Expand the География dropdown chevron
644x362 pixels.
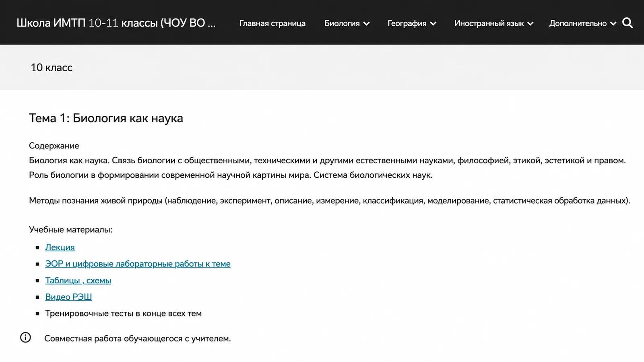coord(433,24)
